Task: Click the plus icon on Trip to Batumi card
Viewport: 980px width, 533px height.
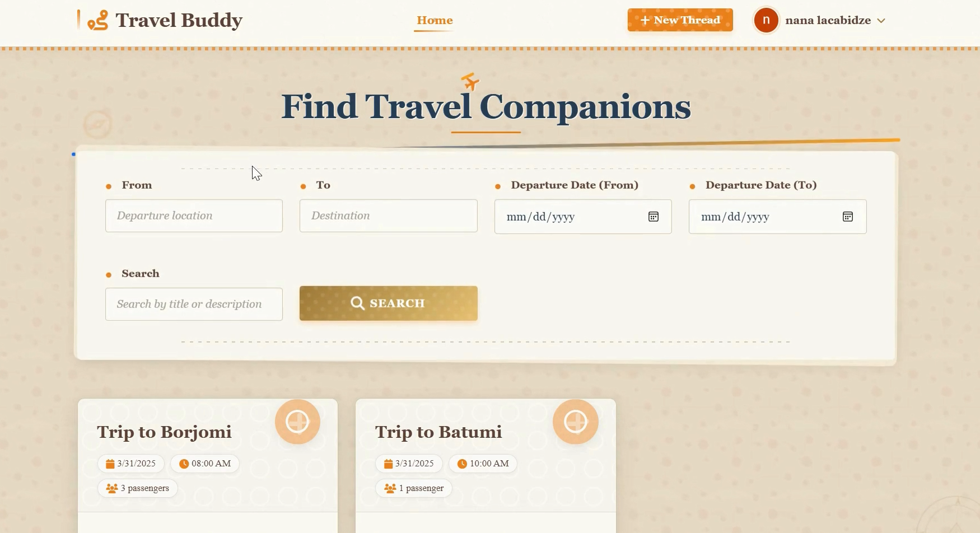Action: (576, 422)
